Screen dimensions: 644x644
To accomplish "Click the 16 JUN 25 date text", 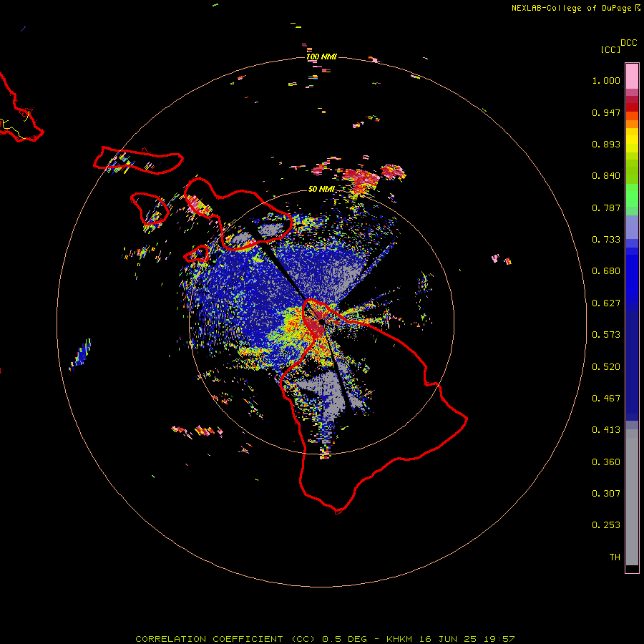I will (448, 639).
